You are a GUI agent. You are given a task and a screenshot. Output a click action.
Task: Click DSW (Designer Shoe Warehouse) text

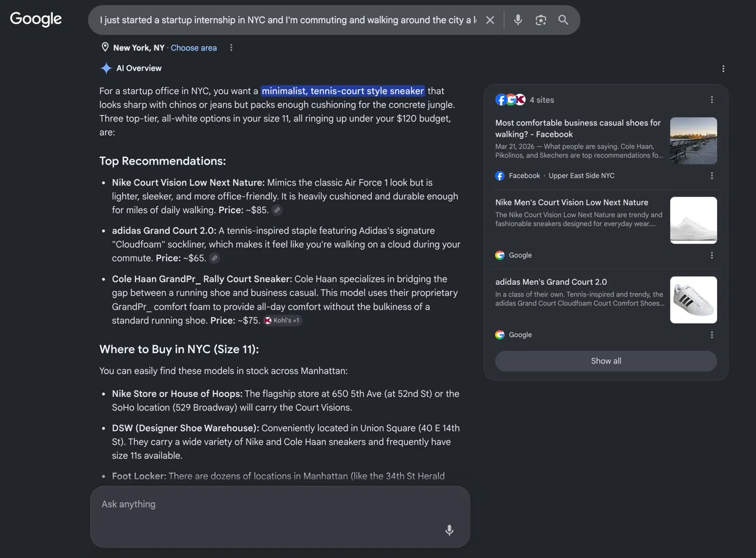pyautogui.click(x=185, y=428)
